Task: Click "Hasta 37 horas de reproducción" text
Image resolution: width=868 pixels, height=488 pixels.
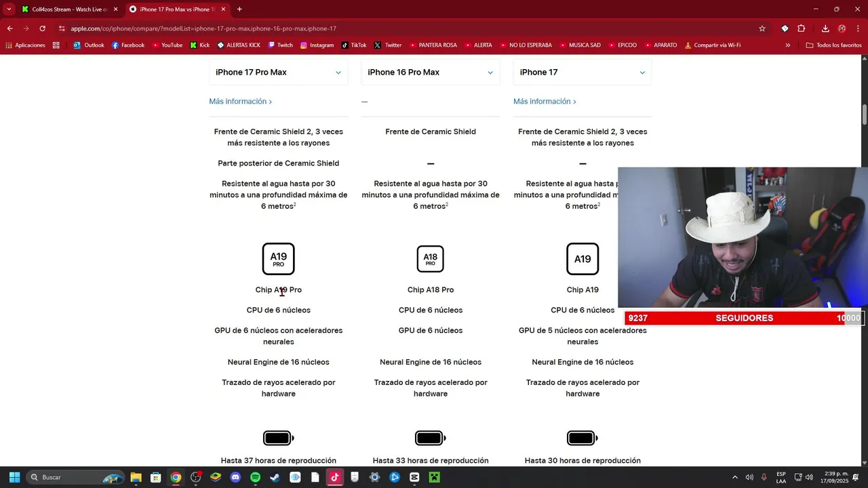Action: tap(279, 461)
